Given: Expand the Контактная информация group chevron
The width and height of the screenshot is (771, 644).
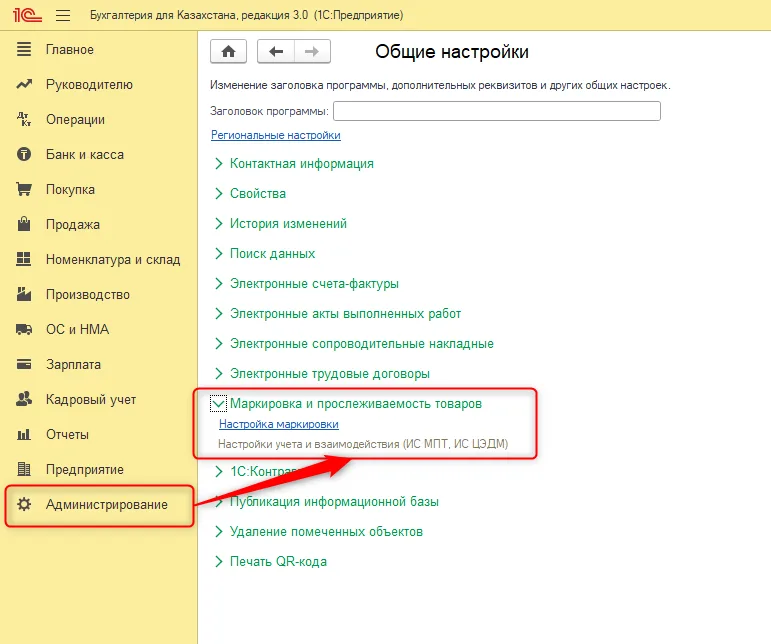Looking at the screenshot, I should pos(219,164).
